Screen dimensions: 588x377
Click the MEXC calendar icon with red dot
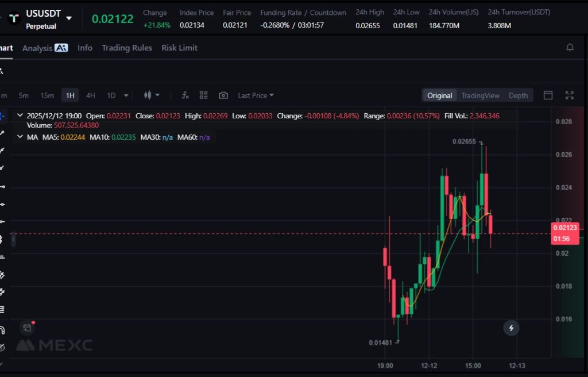[27, 328]
